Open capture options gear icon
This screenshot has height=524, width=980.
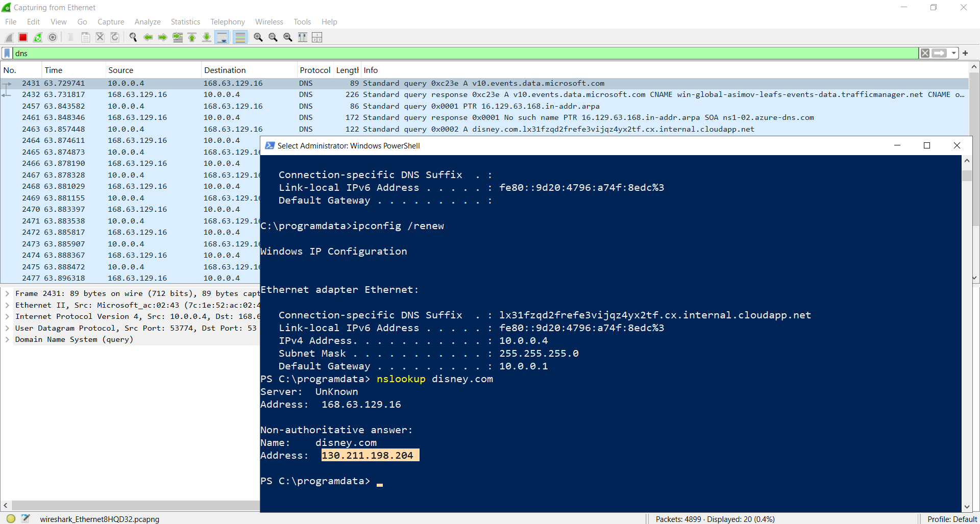coord(53,37)
